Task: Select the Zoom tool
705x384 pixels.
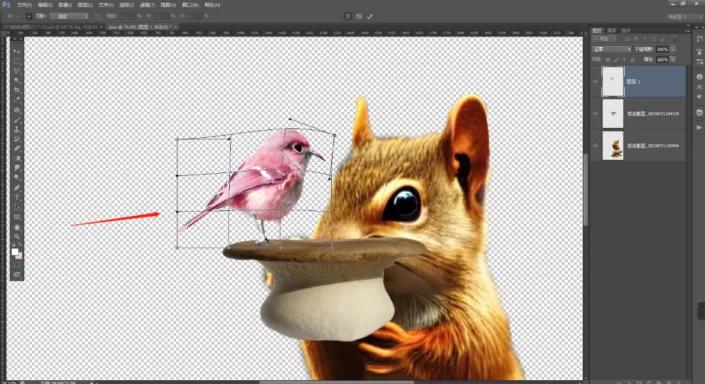Action: (17, 236)
